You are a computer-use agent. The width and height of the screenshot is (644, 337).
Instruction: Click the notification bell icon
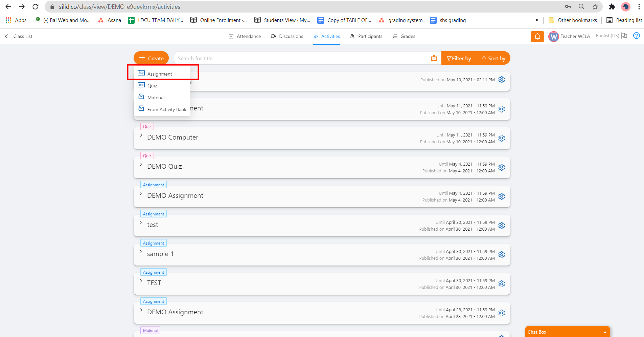click(x=537, y=36)
